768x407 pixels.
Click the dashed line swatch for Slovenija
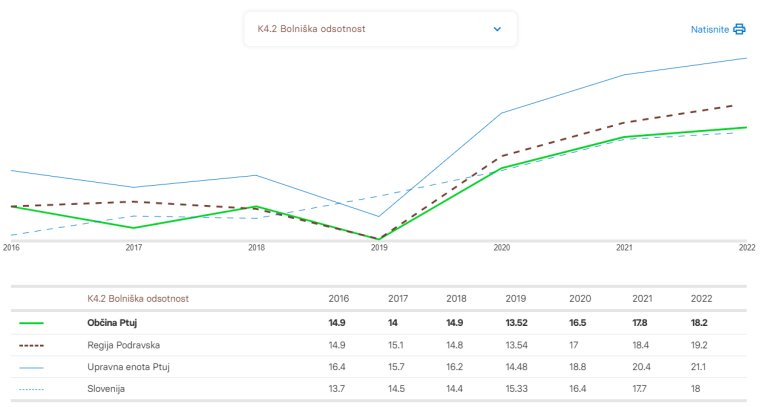pos(32,389)
